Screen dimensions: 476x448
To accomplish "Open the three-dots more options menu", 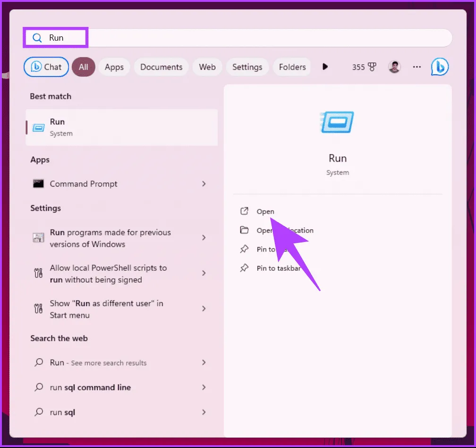I will click(416, 67).
